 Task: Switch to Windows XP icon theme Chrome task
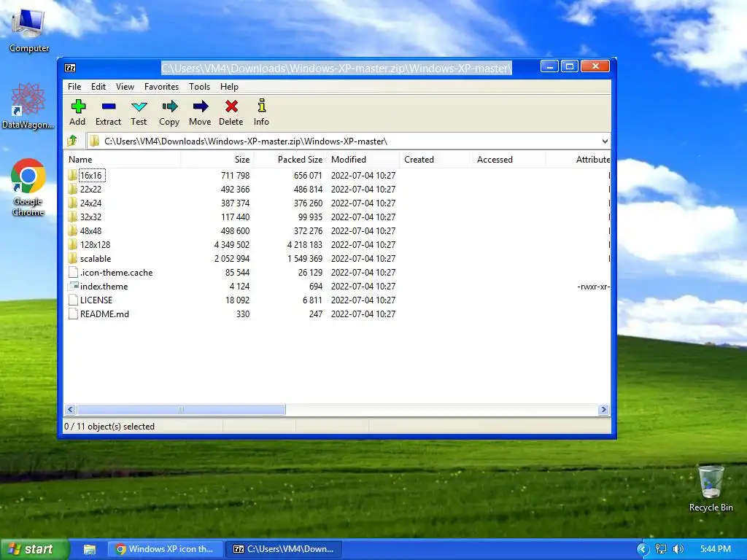[165, 549]
